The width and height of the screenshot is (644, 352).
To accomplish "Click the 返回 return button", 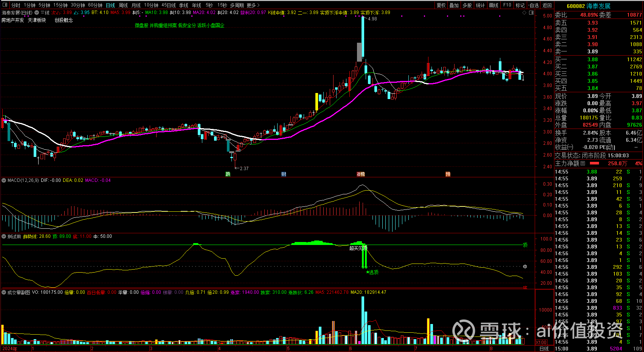I will click(x=547, y=5).
